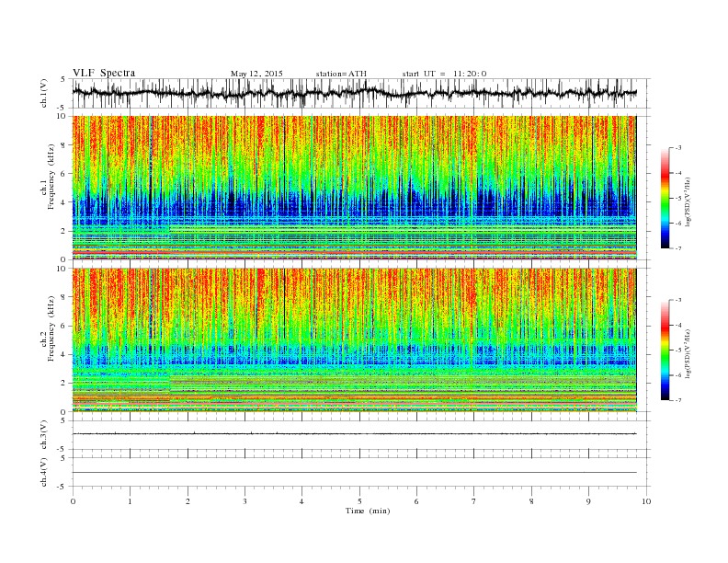This screenshot has width=728, height=563.
Task: Click the "6" kHz tick on ch.1 frequency axis
Action: [x=64, y=174]
